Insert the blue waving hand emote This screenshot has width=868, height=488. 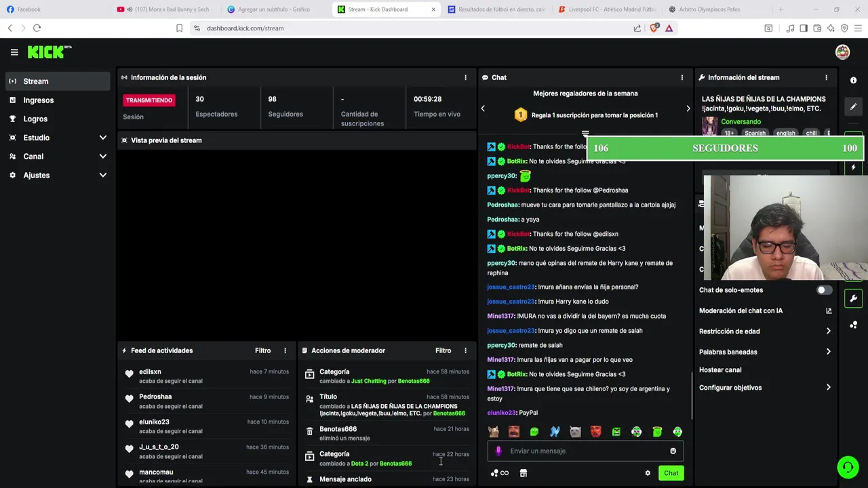point(555,432)
